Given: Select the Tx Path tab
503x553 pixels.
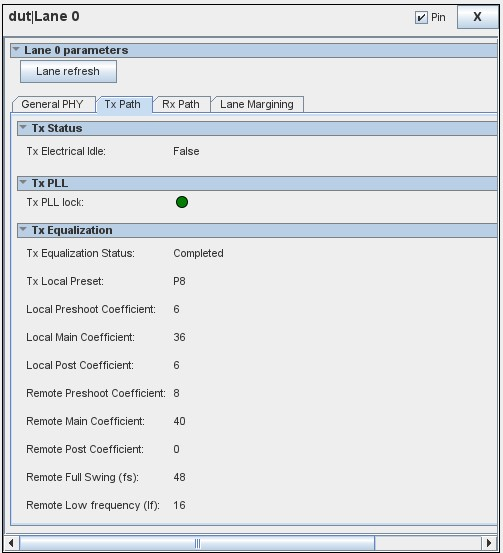Looking at the screenshot, I should 123,104.
